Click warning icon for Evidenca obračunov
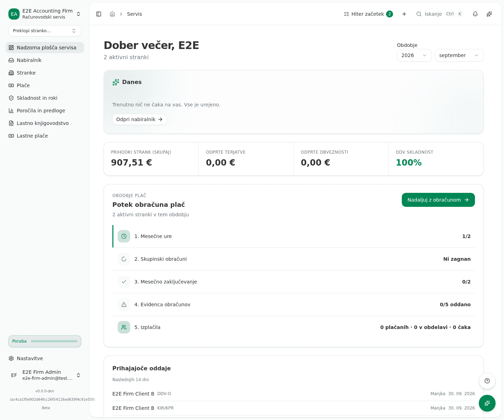The width and height of the screenshot is (504, 420). pos(124,304)
